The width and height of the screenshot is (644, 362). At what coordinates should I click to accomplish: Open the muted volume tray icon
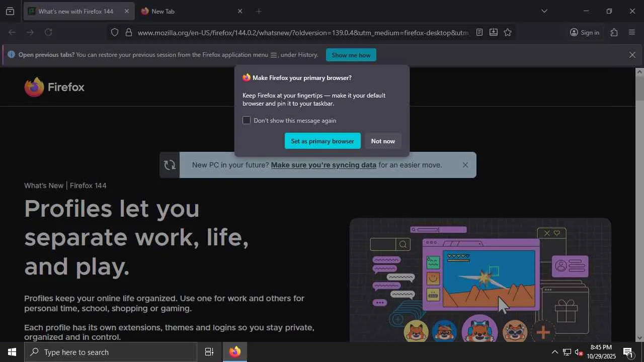(579, 352)
